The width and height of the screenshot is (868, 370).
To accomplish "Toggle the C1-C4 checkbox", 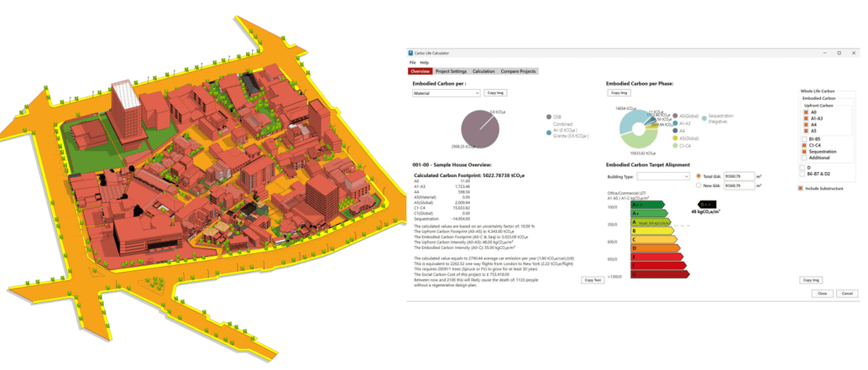I will [x=804, y=145].
